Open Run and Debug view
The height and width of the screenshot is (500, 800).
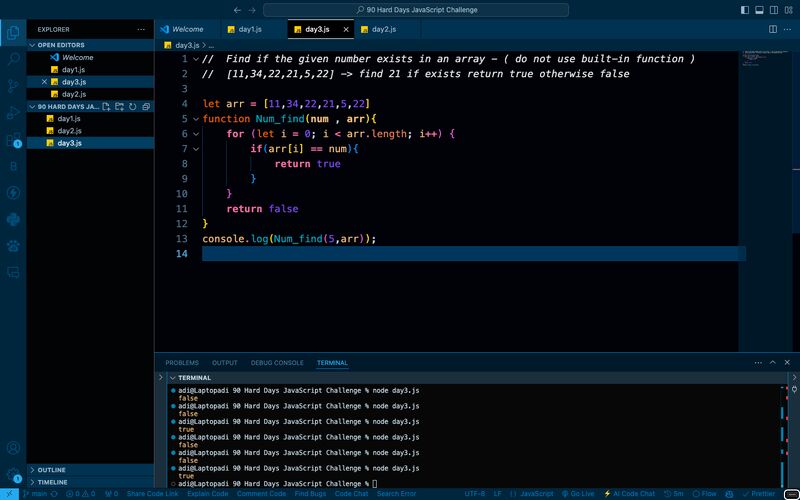click(13, 112)
